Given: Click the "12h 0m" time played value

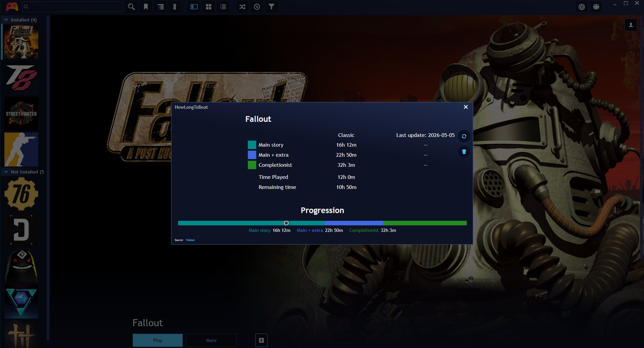Looking at the screenshot, I should [346, 177].
